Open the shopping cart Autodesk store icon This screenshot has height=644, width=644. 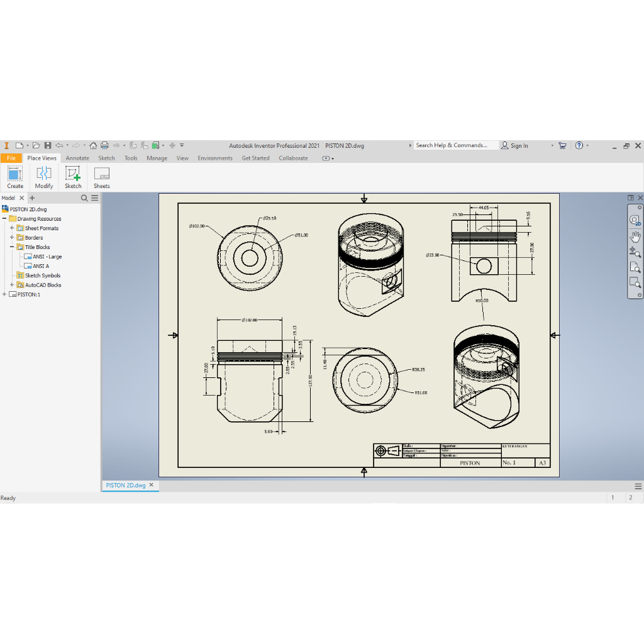563,145
